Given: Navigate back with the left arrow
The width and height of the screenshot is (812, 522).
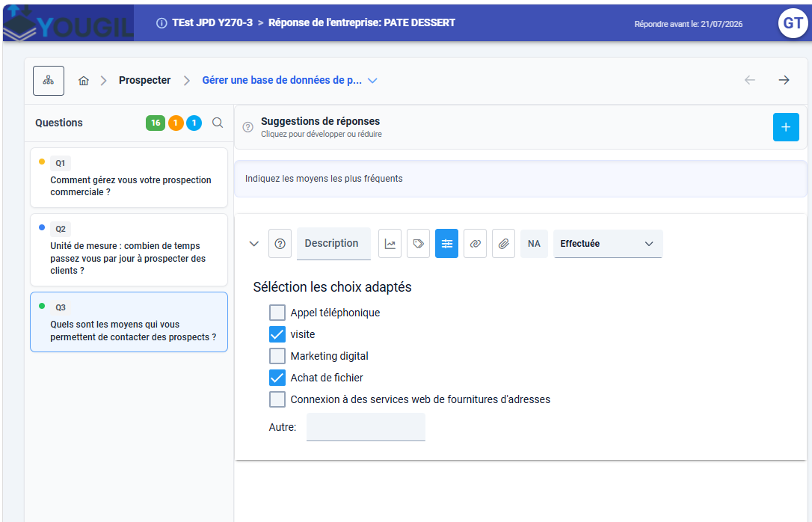Looking at the screenshot, I should 749,80.
